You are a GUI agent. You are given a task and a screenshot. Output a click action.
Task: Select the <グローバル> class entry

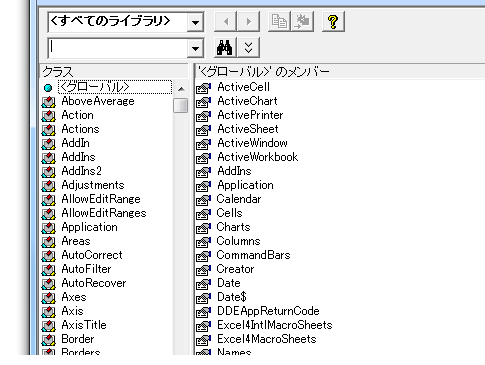115,87
